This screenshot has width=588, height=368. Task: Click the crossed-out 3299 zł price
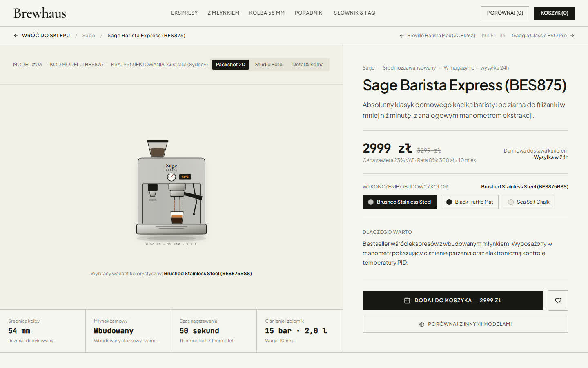[429, 150]
